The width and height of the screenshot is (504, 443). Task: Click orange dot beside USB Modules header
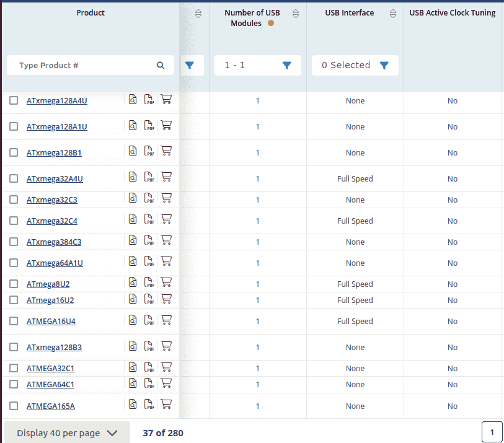coord(271,23)
